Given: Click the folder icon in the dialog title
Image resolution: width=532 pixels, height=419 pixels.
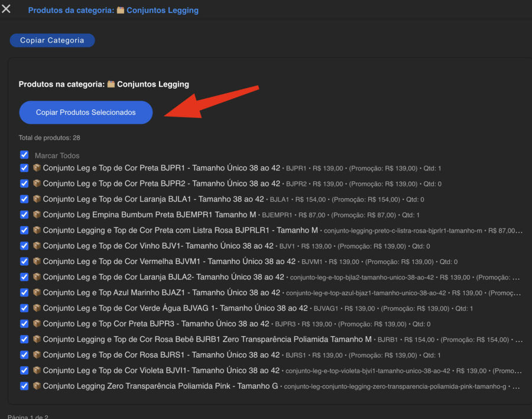Looking at the screenshot, I should coord(121,10).
